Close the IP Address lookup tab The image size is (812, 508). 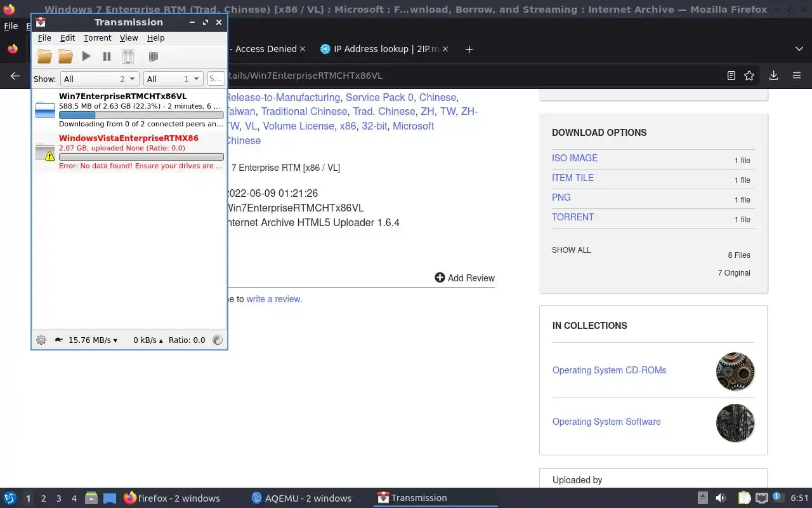(x=445, y=49)
